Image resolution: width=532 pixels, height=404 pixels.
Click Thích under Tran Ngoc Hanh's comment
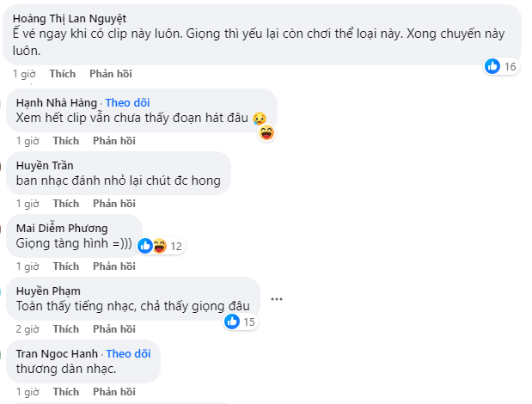pyautogui.click(x=66, y=392)
